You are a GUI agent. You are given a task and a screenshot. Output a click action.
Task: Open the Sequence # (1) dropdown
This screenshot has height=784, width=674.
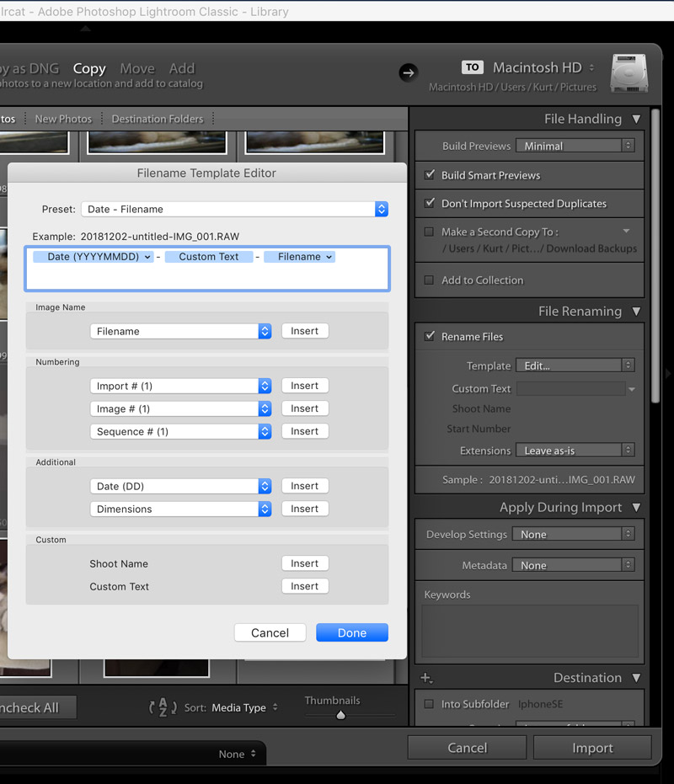[180, 431]
